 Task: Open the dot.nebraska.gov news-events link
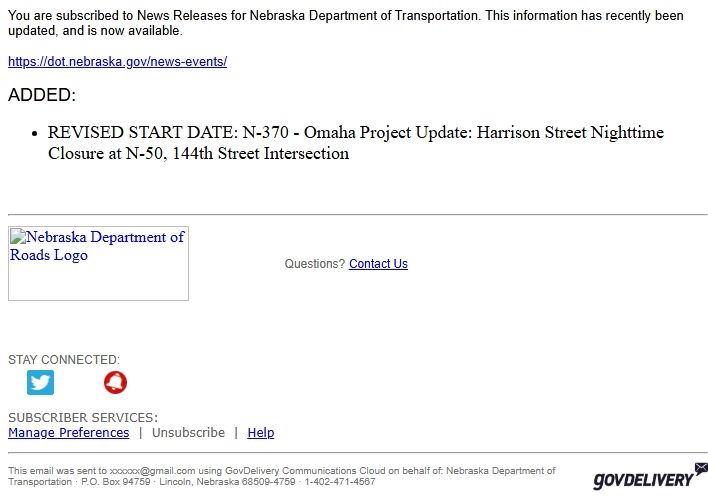[117, 61]
